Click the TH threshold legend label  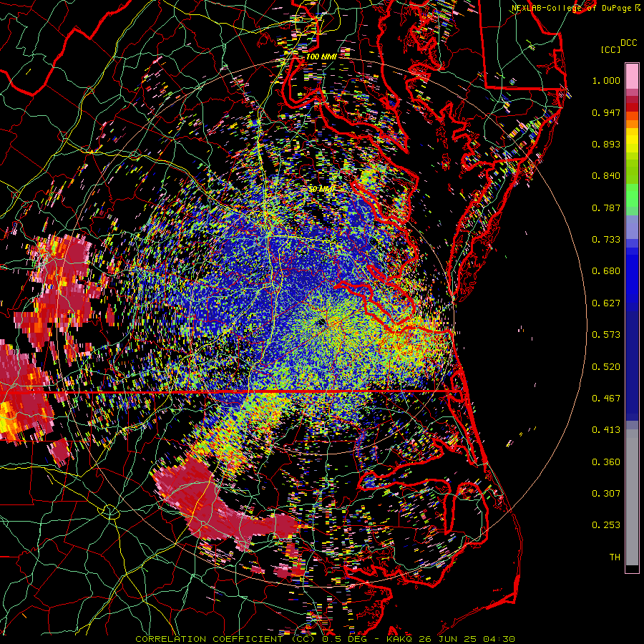point(615,557)
